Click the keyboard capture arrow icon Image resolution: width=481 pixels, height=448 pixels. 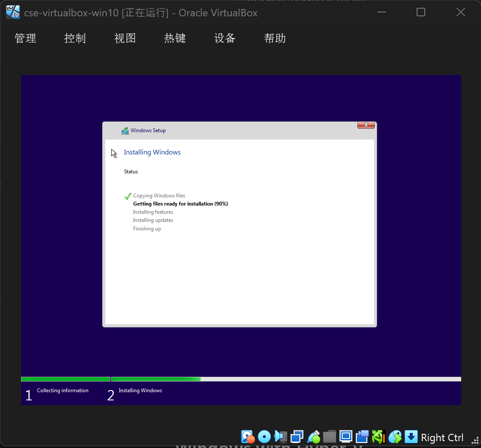tap(411, 437)
